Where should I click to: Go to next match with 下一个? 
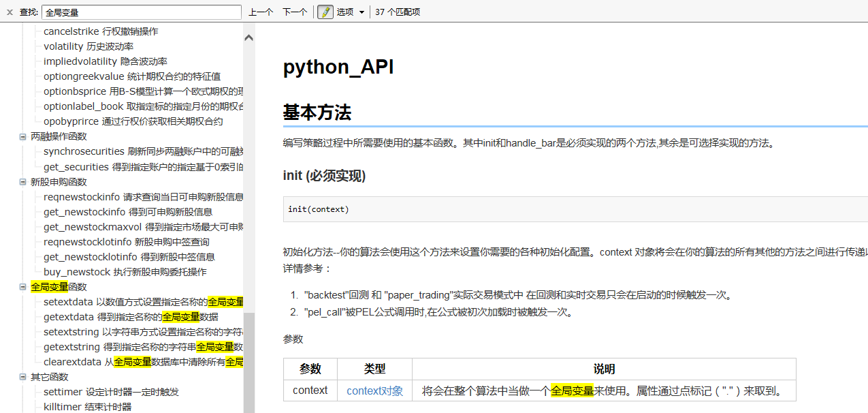pos(295,12)
